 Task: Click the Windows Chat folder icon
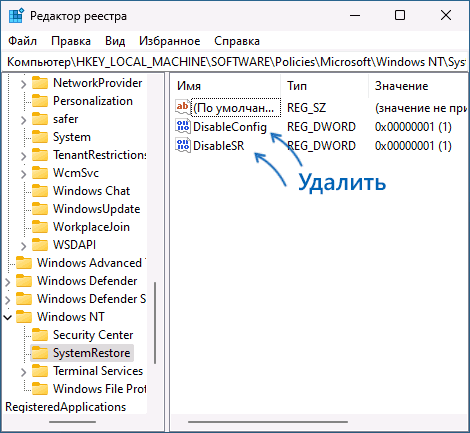tap(40, 191)
